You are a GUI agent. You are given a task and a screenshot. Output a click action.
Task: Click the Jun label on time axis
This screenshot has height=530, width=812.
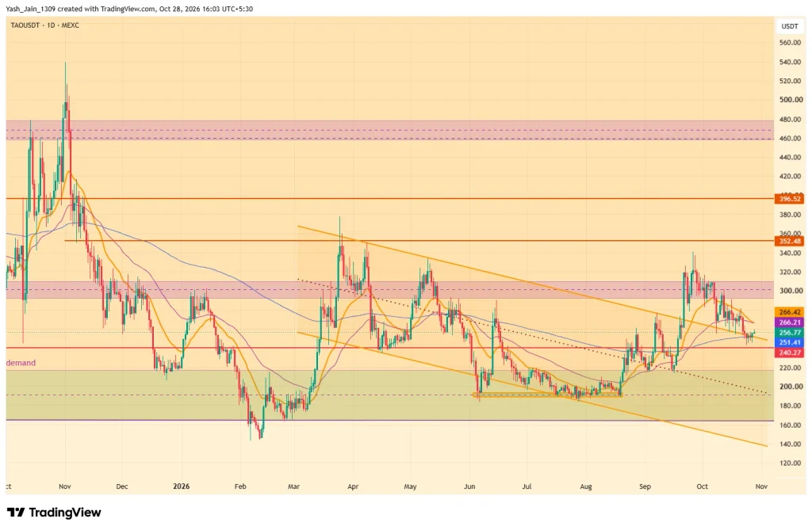(469, 486)
